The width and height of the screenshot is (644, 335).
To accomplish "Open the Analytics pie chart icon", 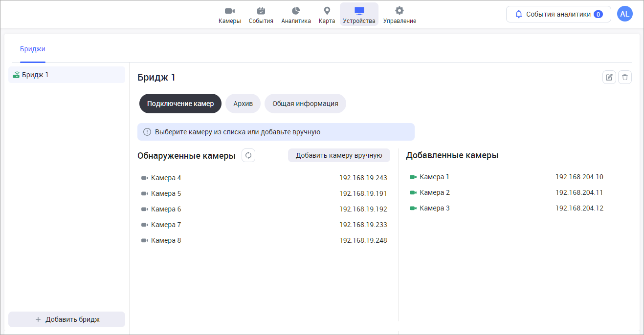I will coord(296,11).
